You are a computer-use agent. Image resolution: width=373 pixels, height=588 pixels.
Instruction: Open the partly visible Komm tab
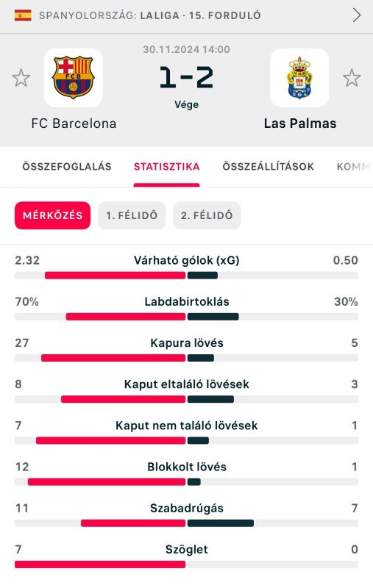[353, 167]
